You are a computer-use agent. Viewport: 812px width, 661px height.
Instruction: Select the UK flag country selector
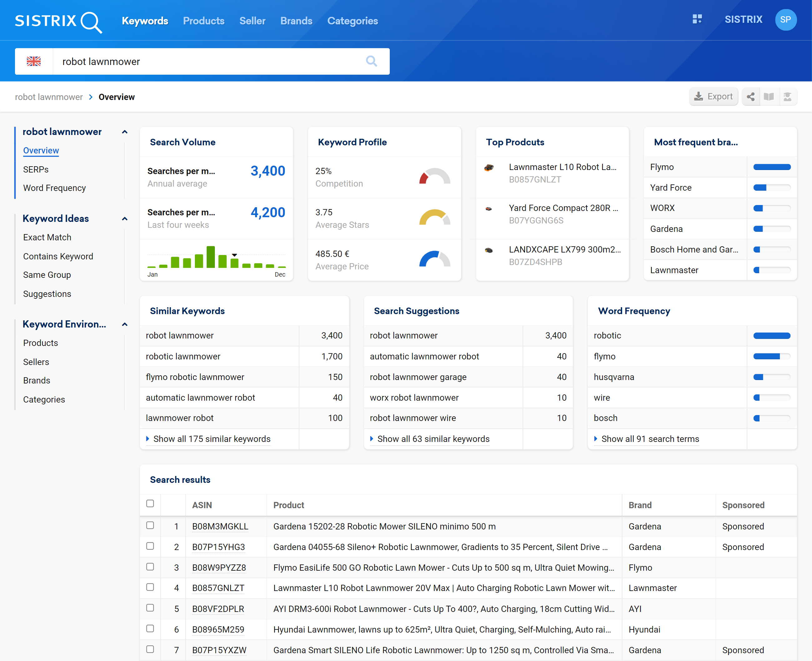tap(34, 61)
